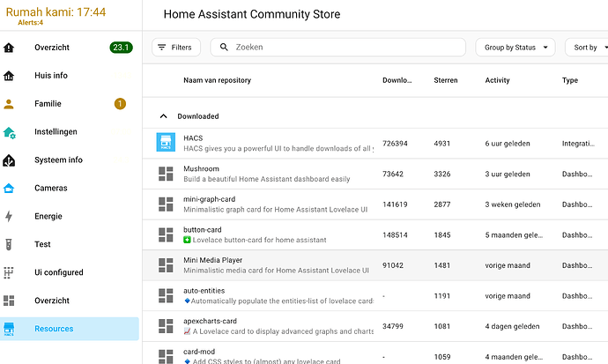Click the Alerts:4 indicator
This screenshot has height=364, width=608.
[x=30, y=23]
